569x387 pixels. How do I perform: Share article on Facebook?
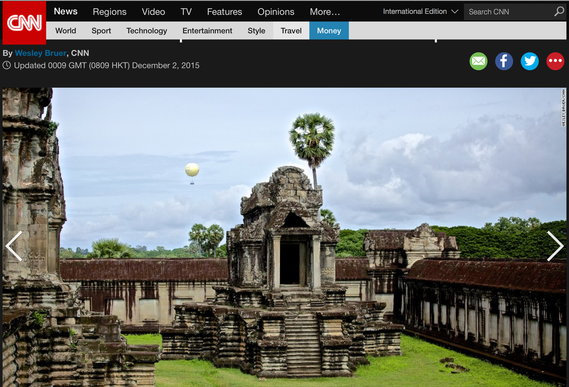(x=504, y=61)
